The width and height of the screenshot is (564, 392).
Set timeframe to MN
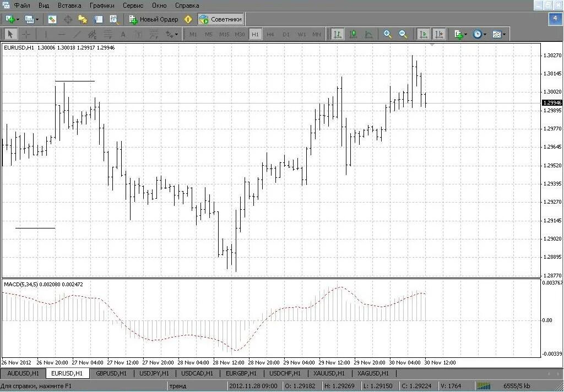tap(317, 35)
